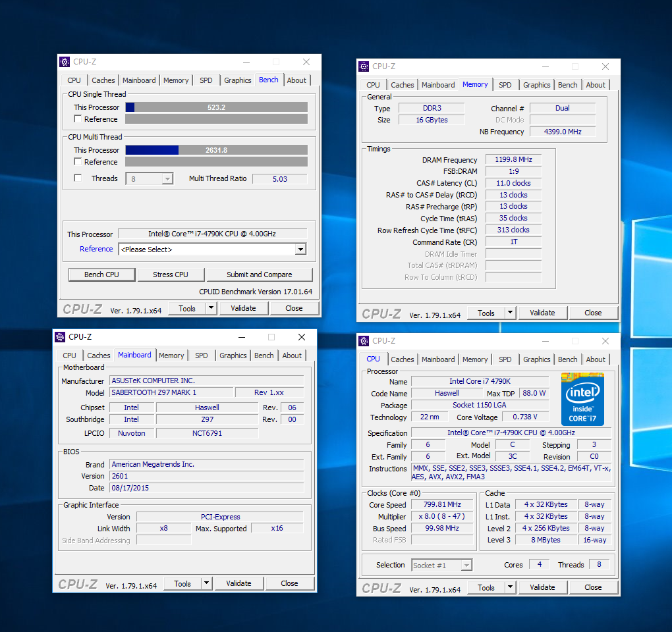Switch to Mainboard tab in the Processor details window
This screenshot has width=672, height=632.
pos(438,359)
